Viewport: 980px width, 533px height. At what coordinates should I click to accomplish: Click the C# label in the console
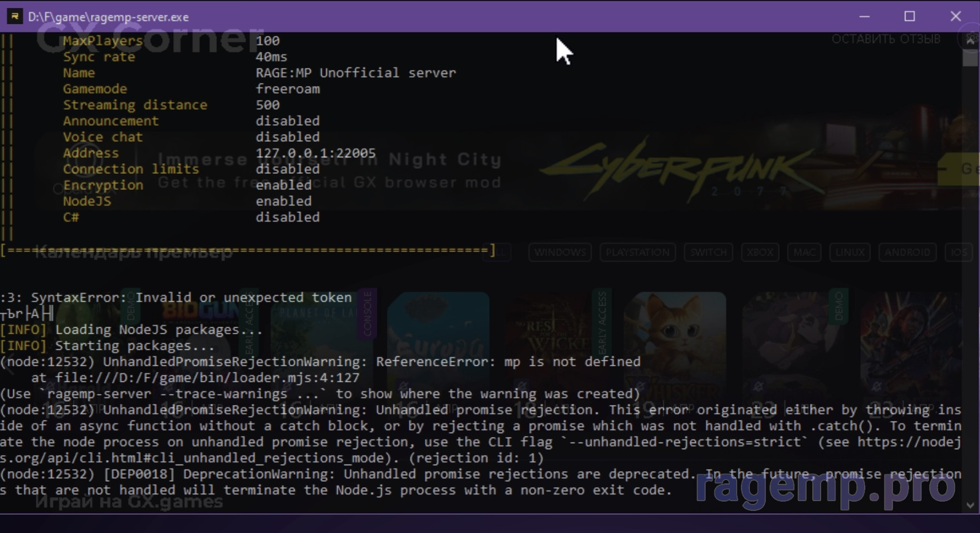click(x=71, y=217)
